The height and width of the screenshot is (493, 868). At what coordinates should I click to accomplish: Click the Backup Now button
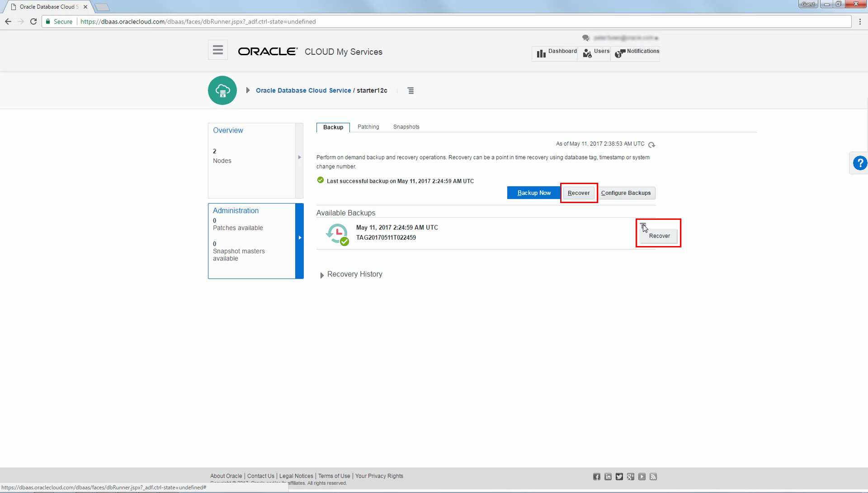[534, 193]
